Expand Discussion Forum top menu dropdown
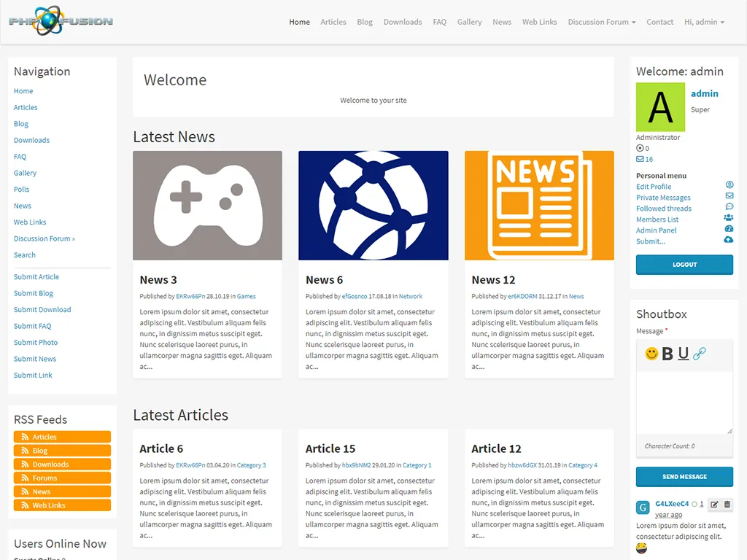 pyautogui.click(x=602, y=22)
